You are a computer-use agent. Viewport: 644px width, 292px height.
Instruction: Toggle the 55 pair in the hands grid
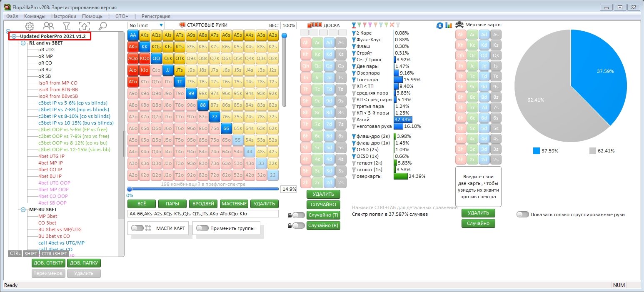[x=238, y=140]
